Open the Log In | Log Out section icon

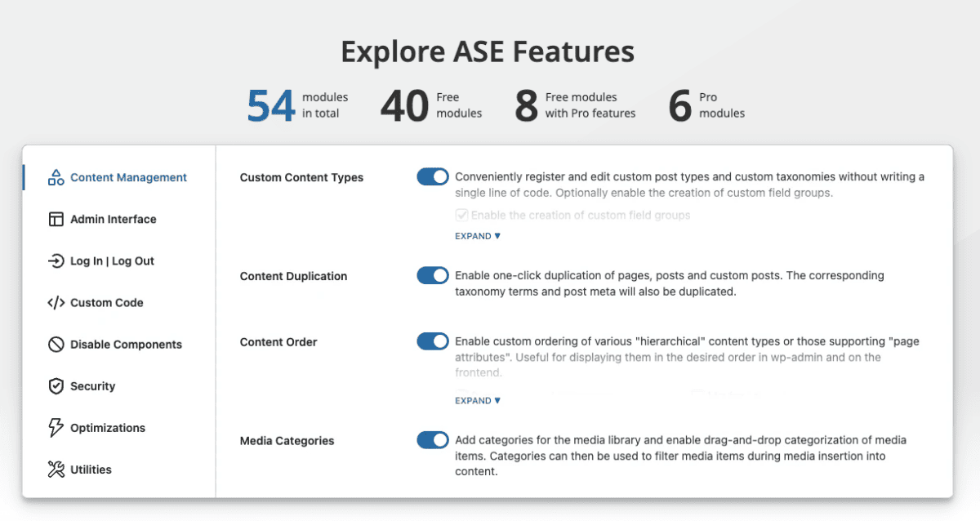(x=56, y=260)
